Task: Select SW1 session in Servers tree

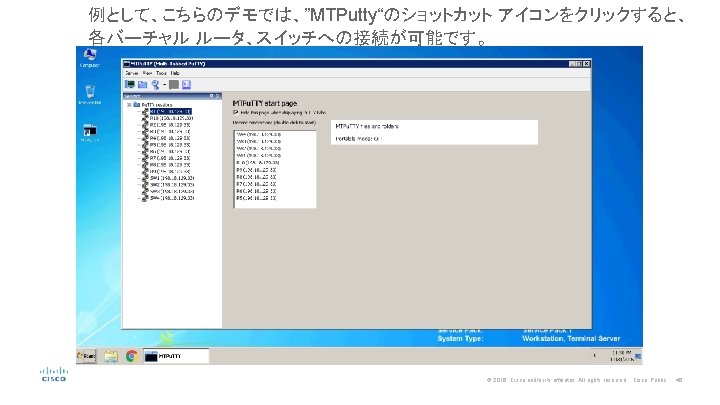Action: (x=172, y=178)
